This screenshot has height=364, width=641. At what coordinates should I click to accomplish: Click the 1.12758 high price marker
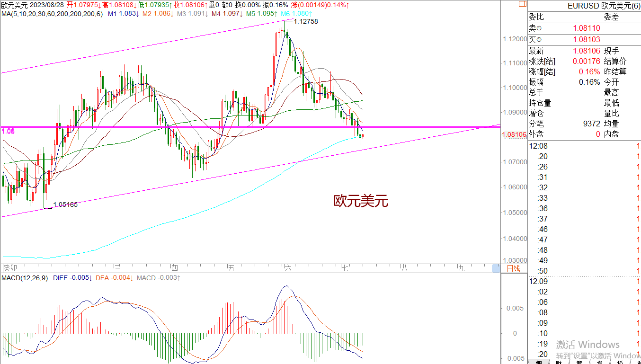305,22
